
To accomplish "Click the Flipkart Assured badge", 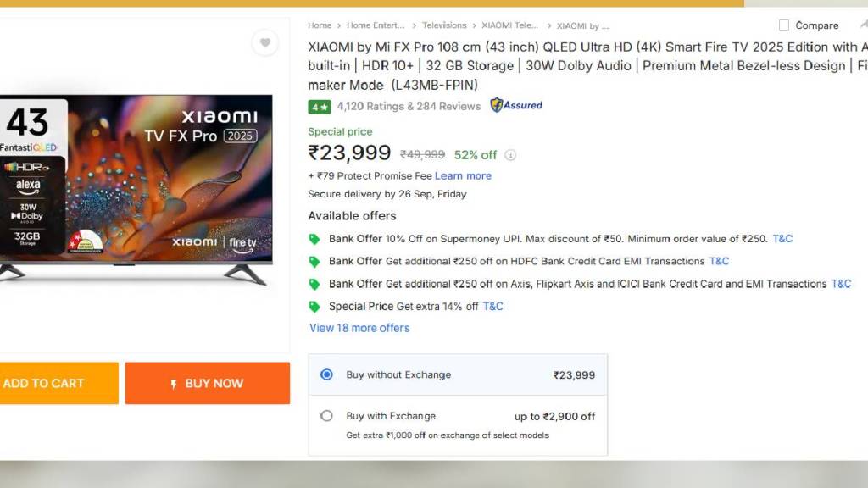I will [x=516, y=106].
